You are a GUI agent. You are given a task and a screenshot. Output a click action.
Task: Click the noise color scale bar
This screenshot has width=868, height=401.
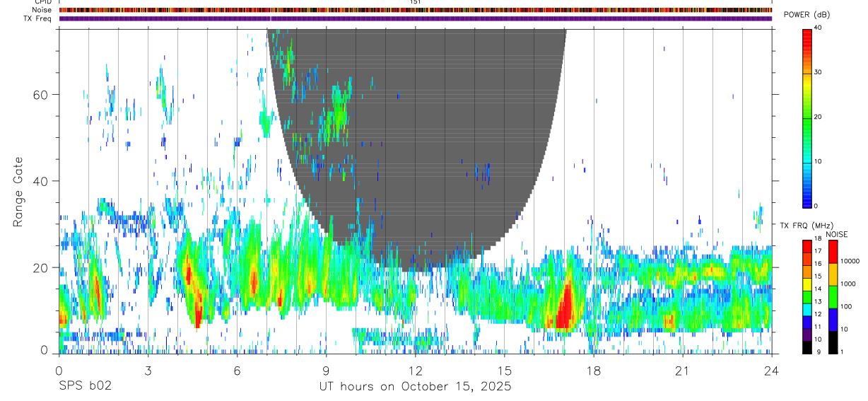[x=833, y=297]
